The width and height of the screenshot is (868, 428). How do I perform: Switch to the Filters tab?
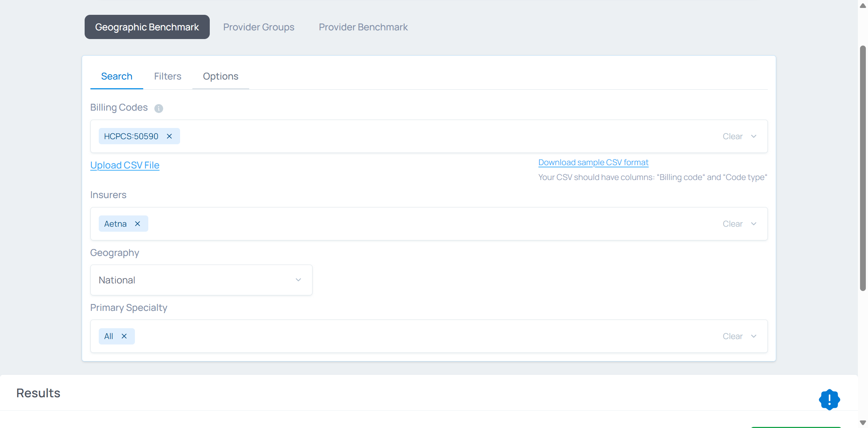pos(167,76)
